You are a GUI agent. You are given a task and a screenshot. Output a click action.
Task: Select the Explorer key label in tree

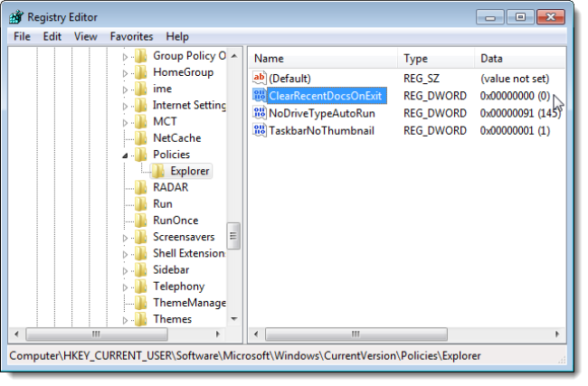click(190, 171)
